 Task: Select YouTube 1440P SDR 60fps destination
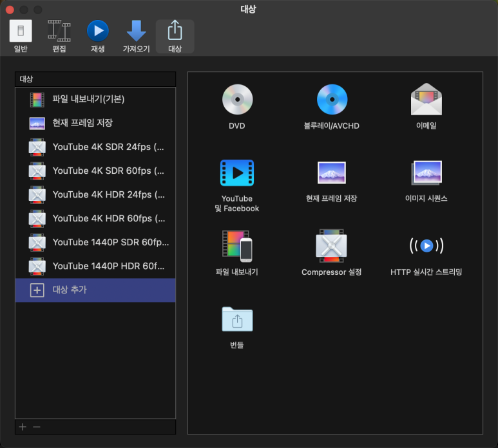pyautogui.click(x=95, y=243)
